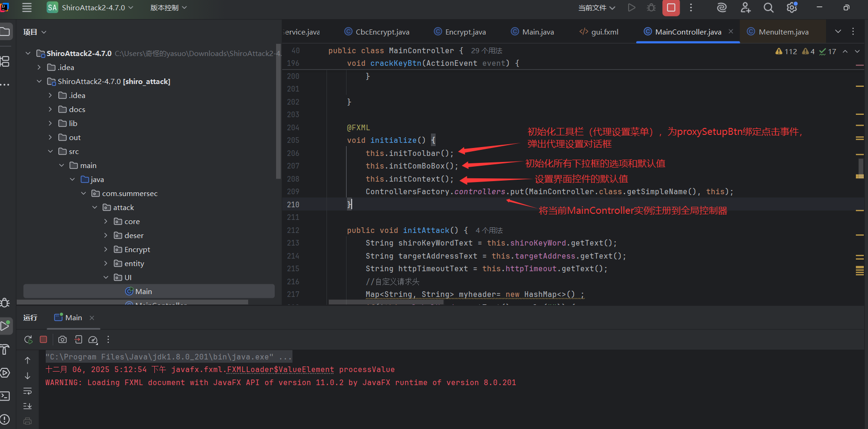Click the camera thread dump icon
Screen dimensions: 868x429
[62, 339]
